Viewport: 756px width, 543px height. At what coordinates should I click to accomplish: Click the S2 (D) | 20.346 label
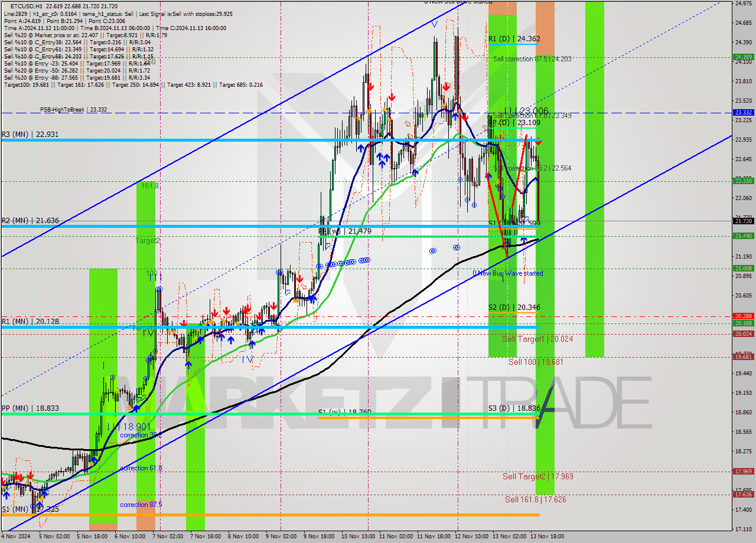click(x=514, y=308)
